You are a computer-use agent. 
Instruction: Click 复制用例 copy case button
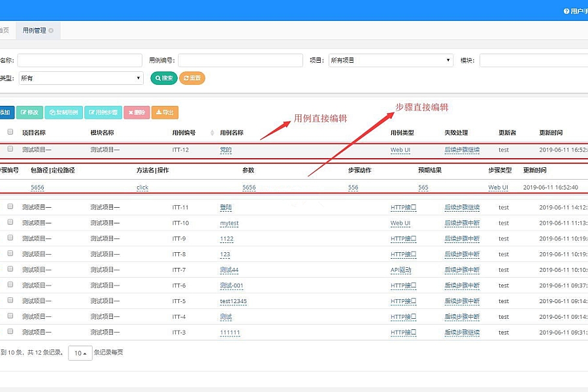64,112
